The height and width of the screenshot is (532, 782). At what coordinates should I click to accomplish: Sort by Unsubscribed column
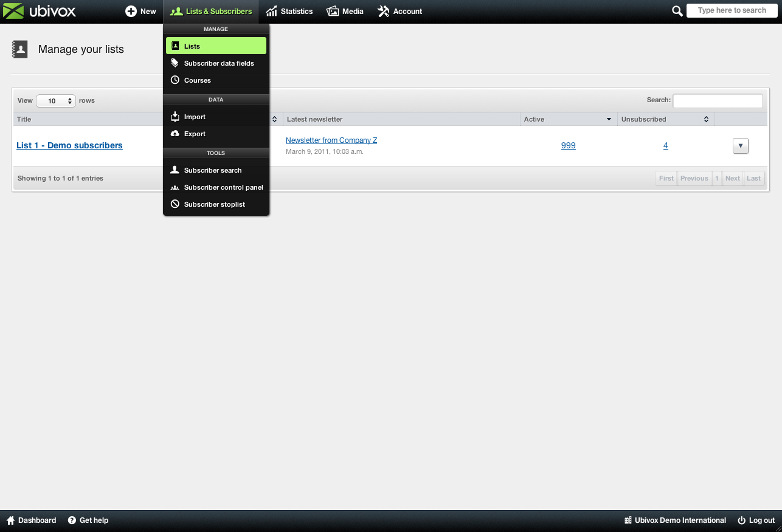tap(666, 119)
